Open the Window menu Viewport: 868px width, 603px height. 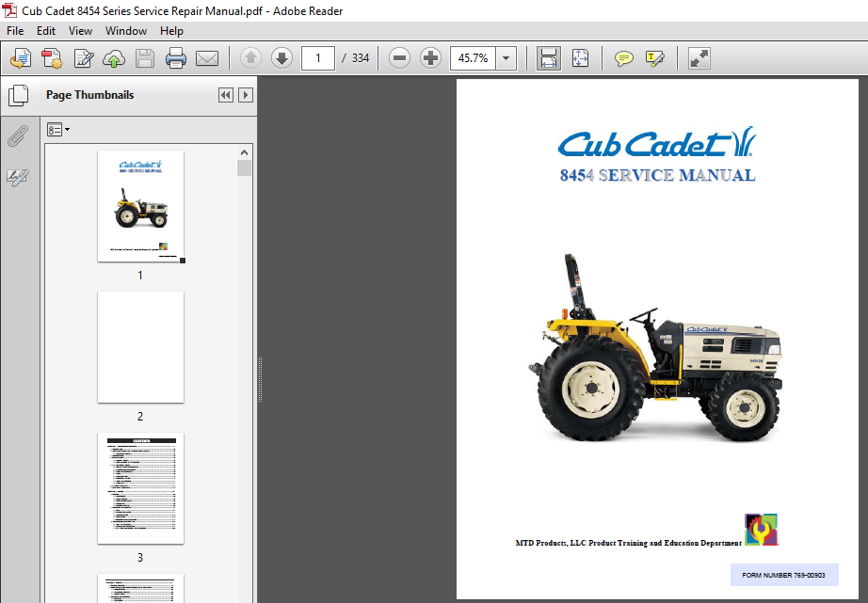[126, 31]
